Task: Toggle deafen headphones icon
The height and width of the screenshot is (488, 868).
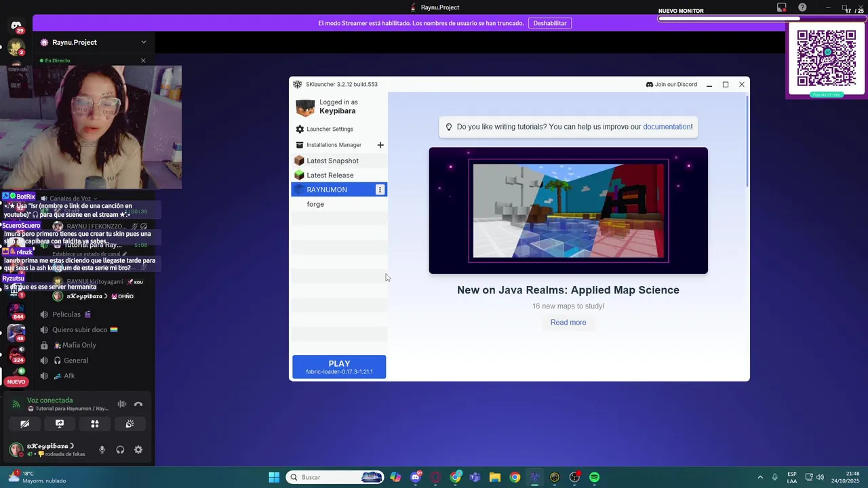Action: 120,449
